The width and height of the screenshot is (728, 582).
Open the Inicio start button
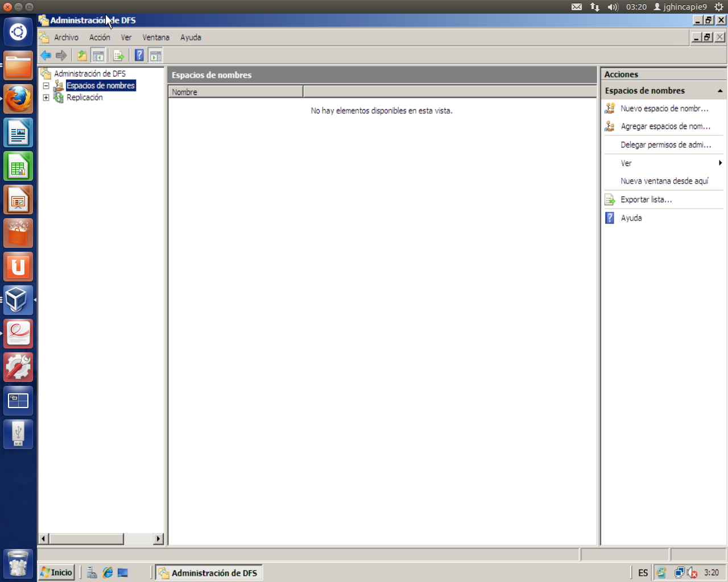(x=56, y=572)
